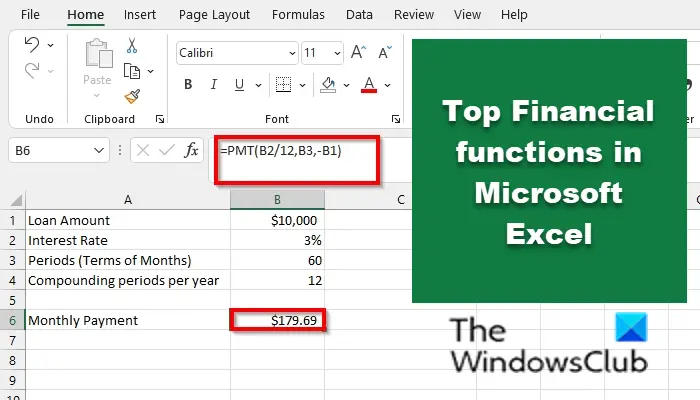Expand the Undo history dropdown
Image resolution: width=700 pixels, height=400 pixels.
(x=50, y=45)
